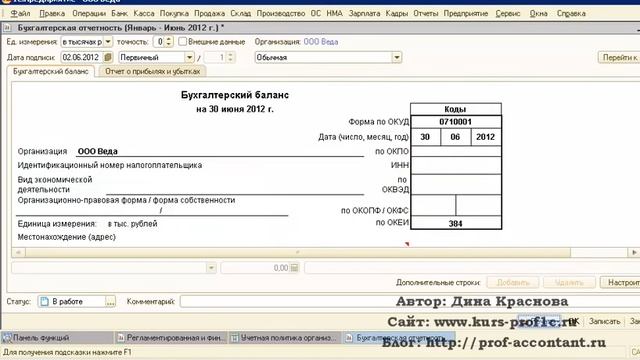The height and width of the screenshot is (360, 640).
Task: Click the horizontal scrollbar right arrow
Action: (x=634, y=252)
